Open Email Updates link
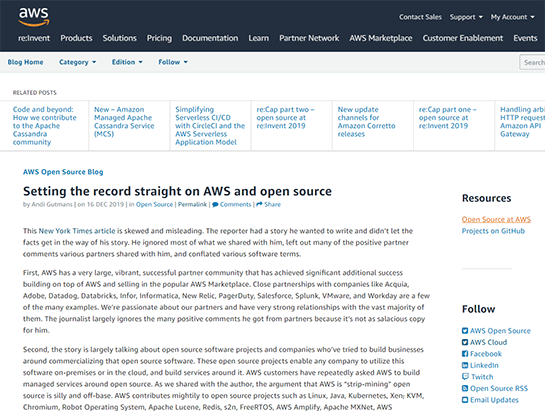The width and height of the screenshot is (545, 411). (x=494, y=400)
